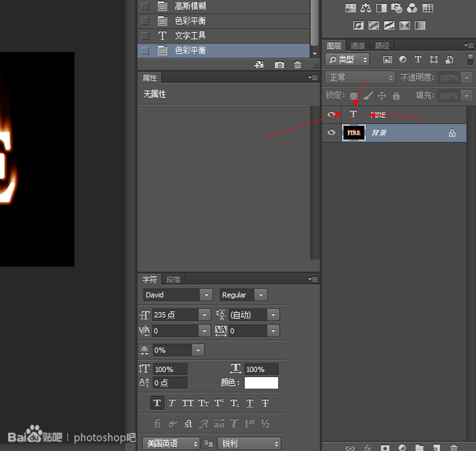Filter layers by adjustment layer type
Viewport: 476px width, 451px height.
point(403,60)
